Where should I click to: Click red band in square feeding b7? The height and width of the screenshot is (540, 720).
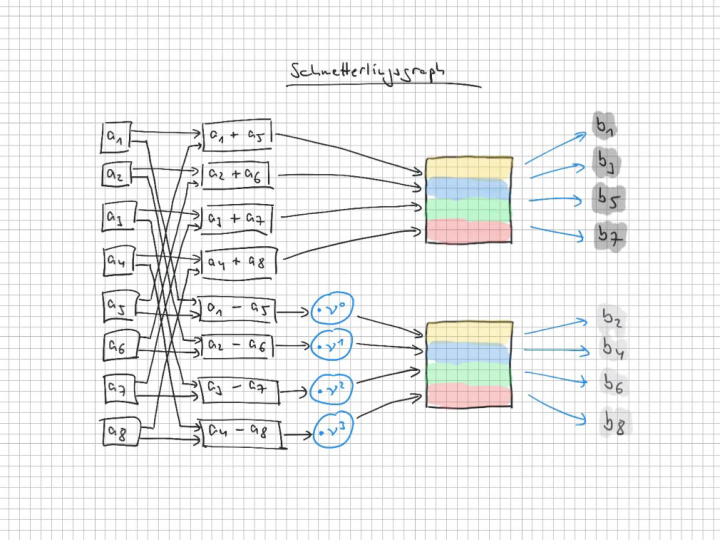[469, 231]
